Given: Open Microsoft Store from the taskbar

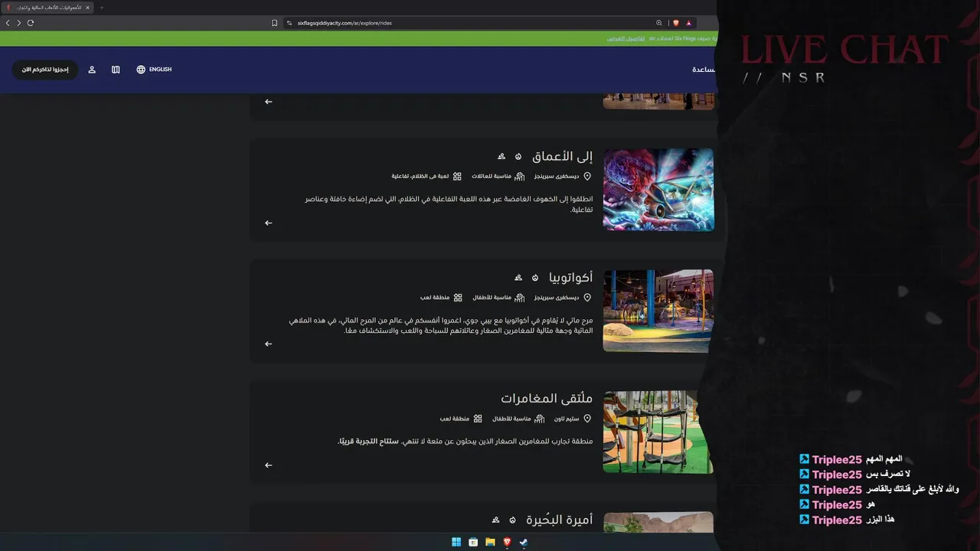Looking at the screenshot, I should click(473, 542).
